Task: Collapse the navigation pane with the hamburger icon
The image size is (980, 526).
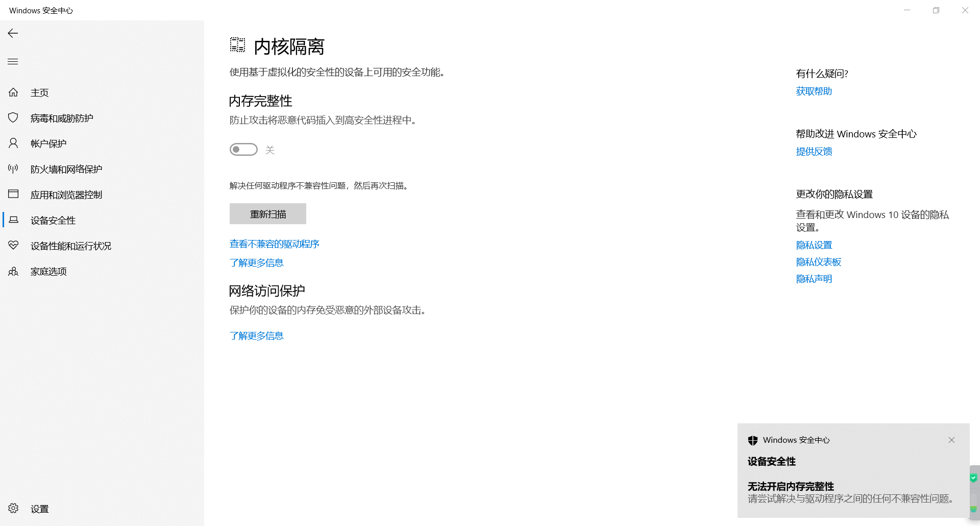Action: (x=13, y=61)
